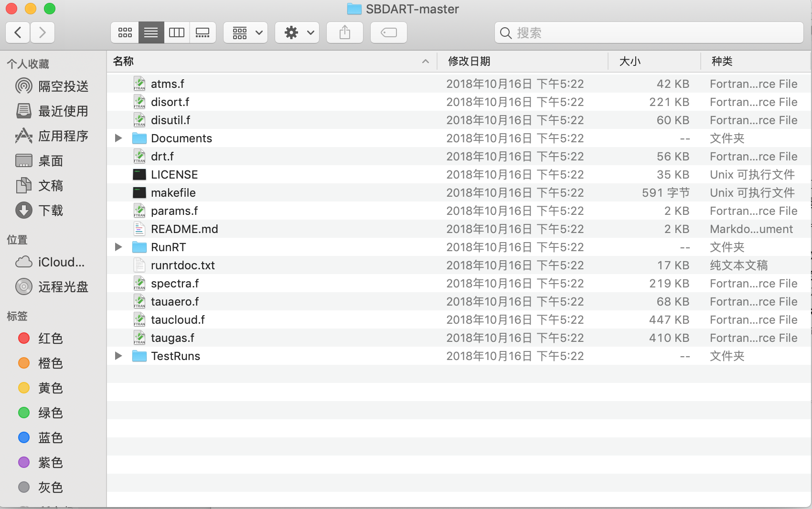Switch to list view

pyautogui.click(x=151, y=32)
